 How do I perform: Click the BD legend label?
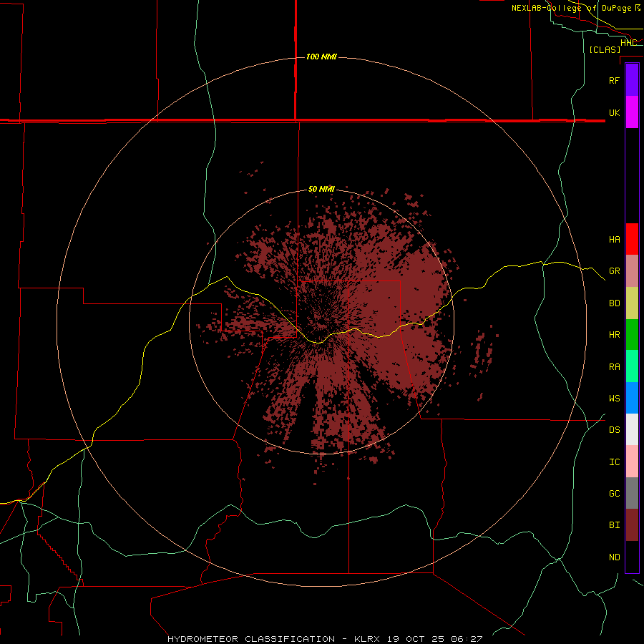pyautogui.click(x=614, y=303)
